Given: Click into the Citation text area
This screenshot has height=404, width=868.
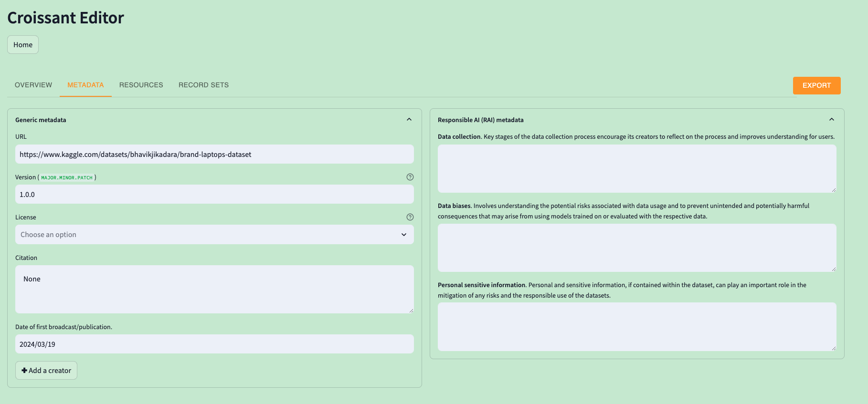Looking at the screenshot, I should click(x=214, y=289).
